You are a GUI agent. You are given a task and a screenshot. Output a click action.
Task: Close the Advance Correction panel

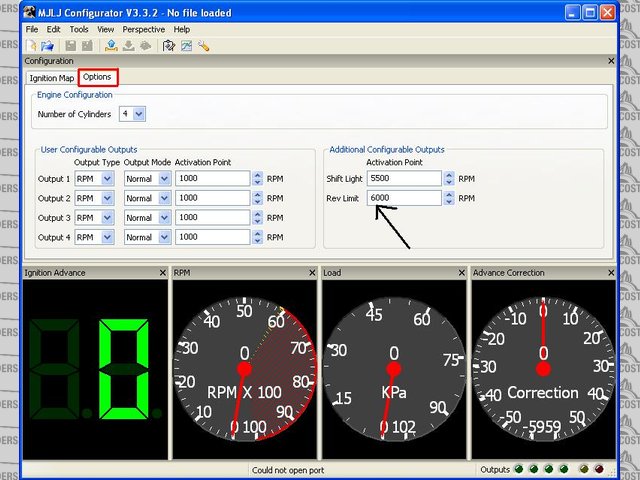click(x=610, y=272)
